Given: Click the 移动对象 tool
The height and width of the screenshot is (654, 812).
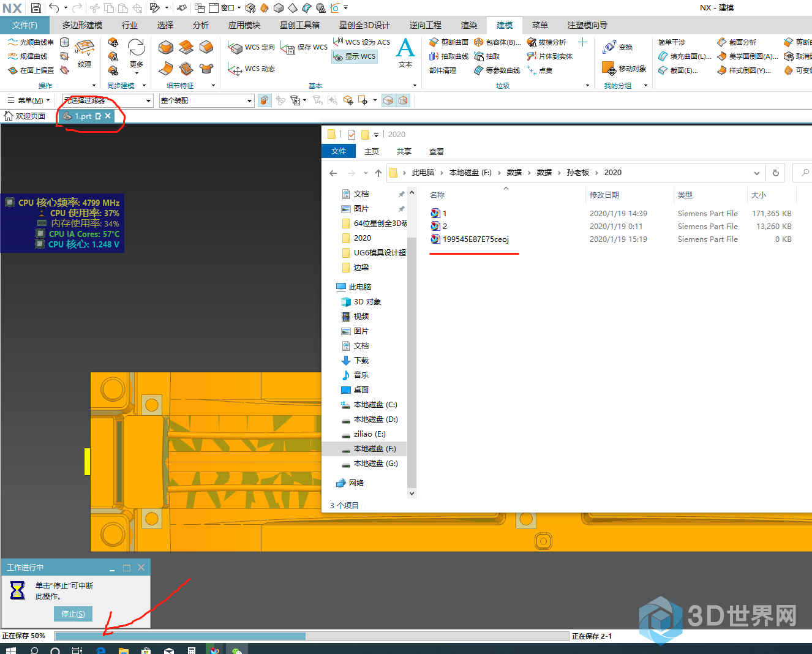Looking at the screenshot, I should [624, 68].
